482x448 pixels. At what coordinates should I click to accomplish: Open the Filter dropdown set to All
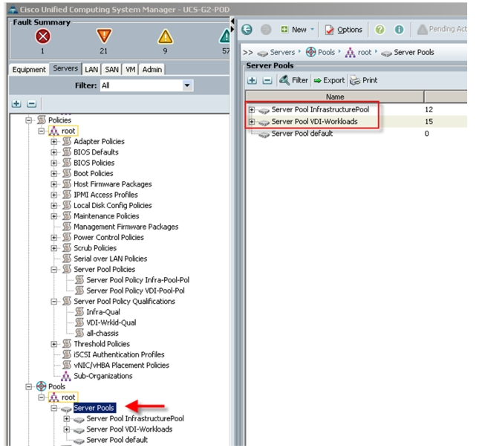click(146, 85)
